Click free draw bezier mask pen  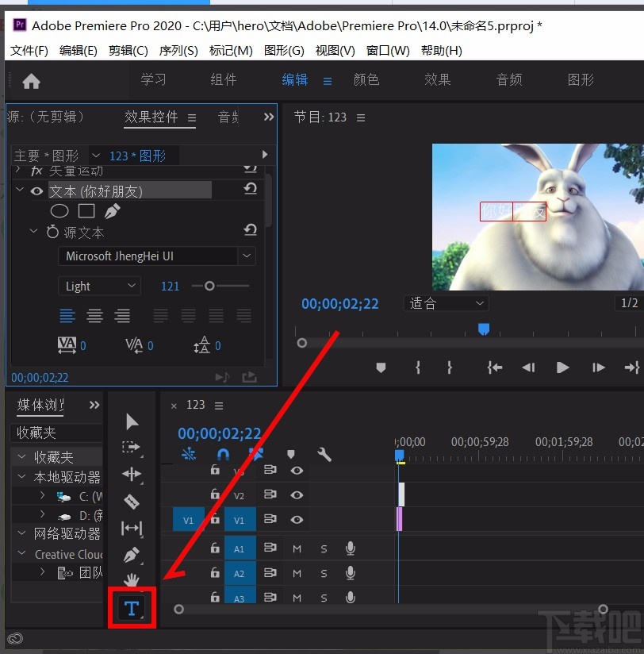[x=112, y=211]
